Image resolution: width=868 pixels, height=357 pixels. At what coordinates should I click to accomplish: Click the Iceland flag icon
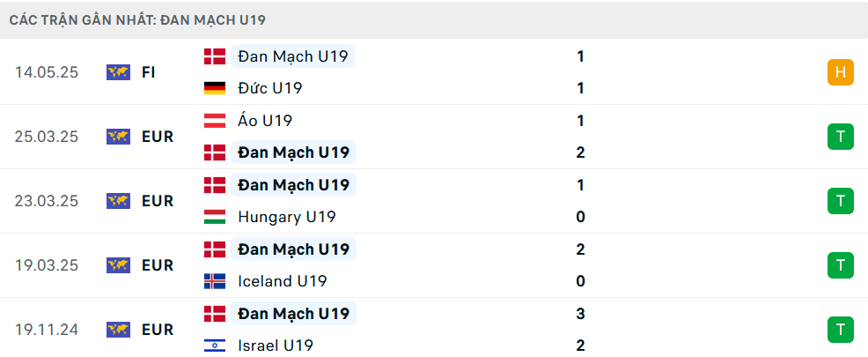pos(215,281)
